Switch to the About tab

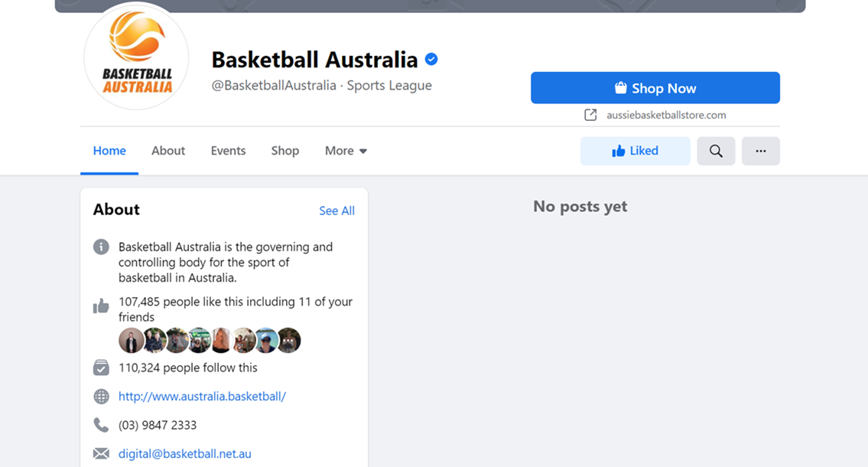[x=168, y=151]
